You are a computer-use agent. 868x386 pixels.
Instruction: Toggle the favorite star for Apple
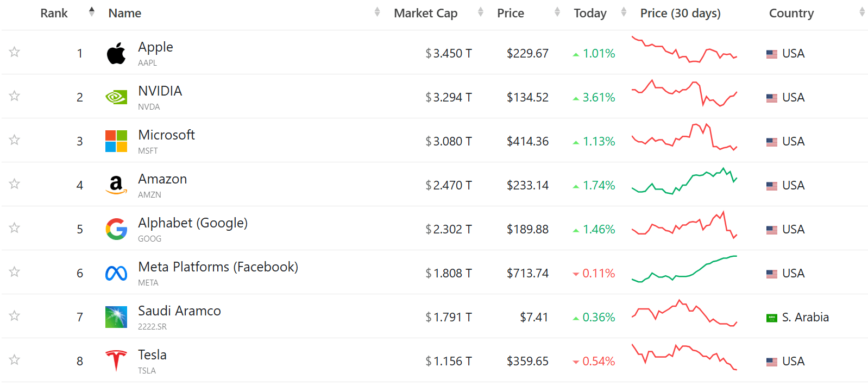(14, 52)
